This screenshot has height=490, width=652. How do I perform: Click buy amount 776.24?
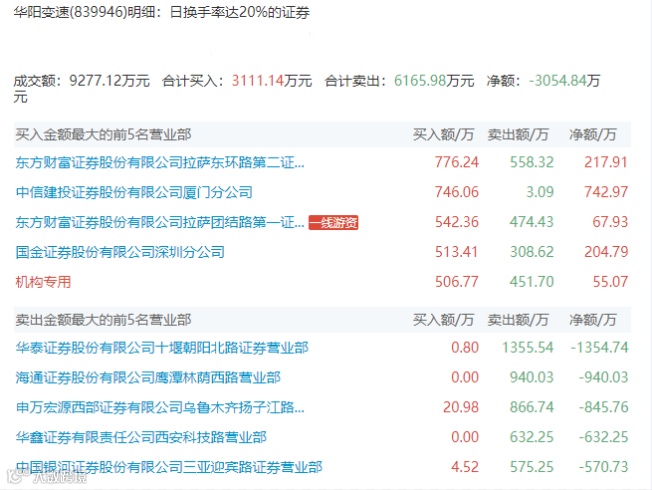457,162
